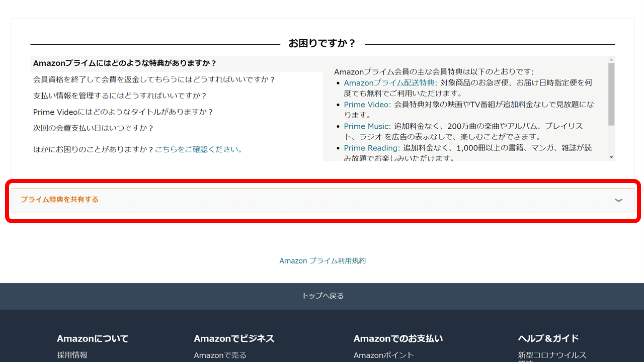Viewport: 644px width, 362px height.
Task: Expand the プライム特典を共有する section chevron
Action: click(x=618, y=200)
